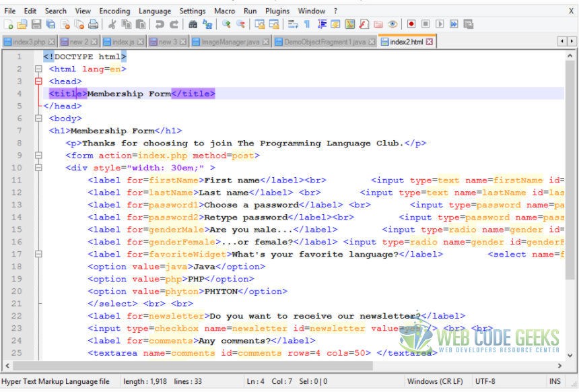Open the Plugins menu

(277, 11)
